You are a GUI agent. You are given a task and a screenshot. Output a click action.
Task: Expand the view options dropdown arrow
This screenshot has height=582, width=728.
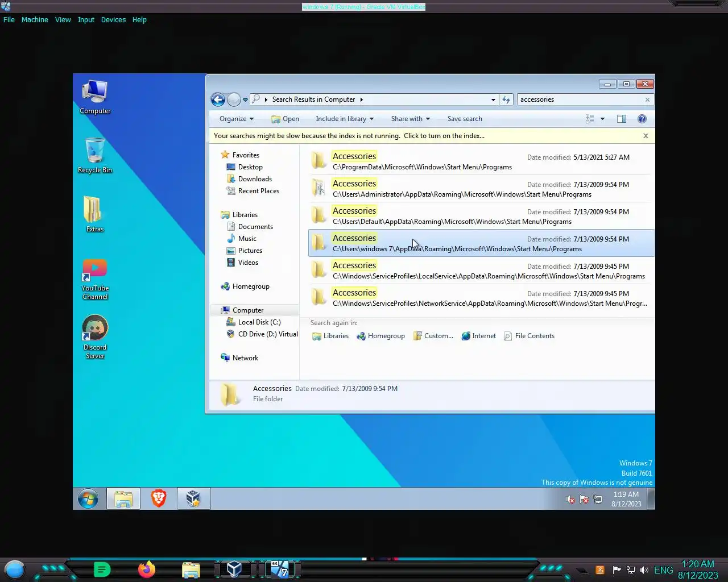point(602,119)
